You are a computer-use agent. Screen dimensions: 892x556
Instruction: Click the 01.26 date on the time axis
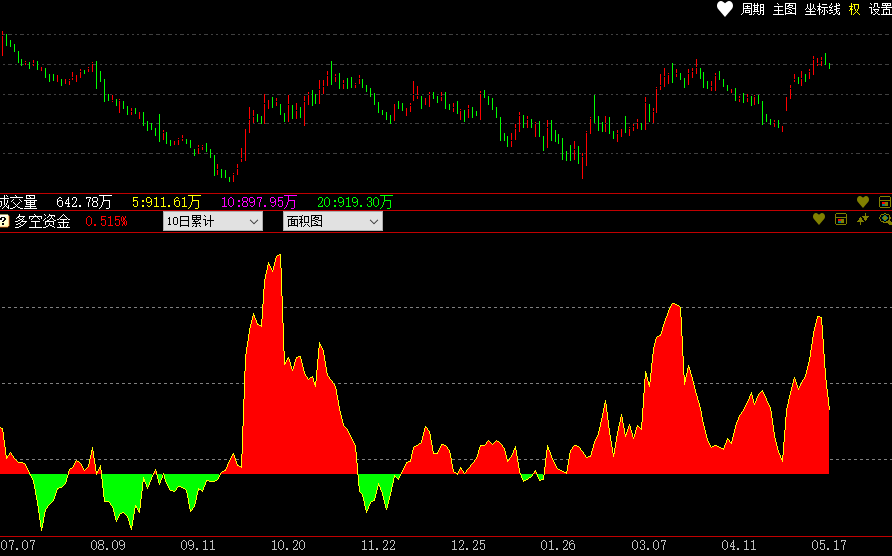click(x=558, y=545)
